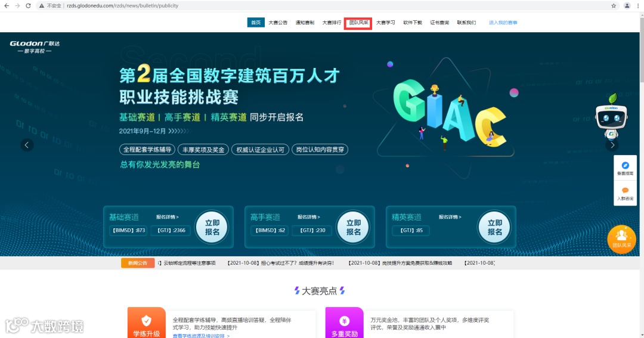
Task: Show the next banner slide
Action: (x=612, y=145)
